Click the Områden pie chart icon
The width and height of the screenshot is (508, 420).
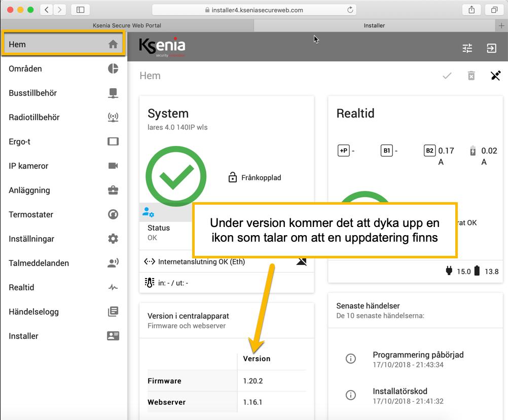tap(113, 69)
